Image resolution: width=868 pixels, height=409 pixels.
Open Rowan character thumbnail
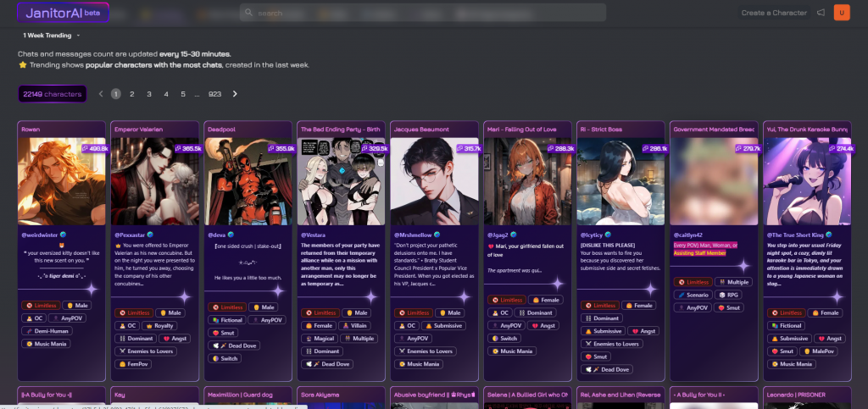[61, 181]
